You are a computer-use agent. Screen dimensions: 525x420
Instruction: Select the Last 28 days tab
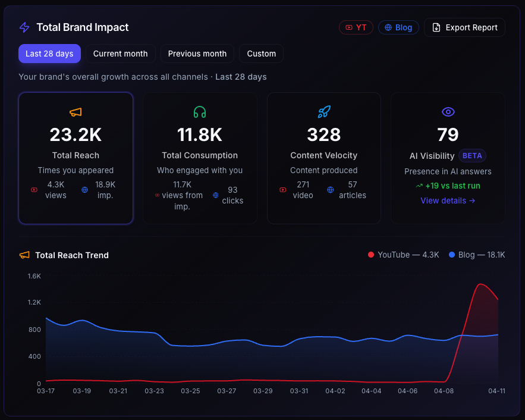pyautogui.click(x=49, y=54)
